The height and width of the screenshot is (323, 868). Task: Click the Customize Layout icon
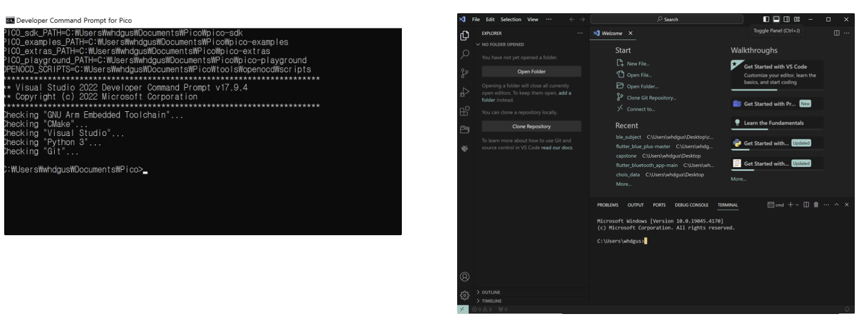[x=796, y=19]
